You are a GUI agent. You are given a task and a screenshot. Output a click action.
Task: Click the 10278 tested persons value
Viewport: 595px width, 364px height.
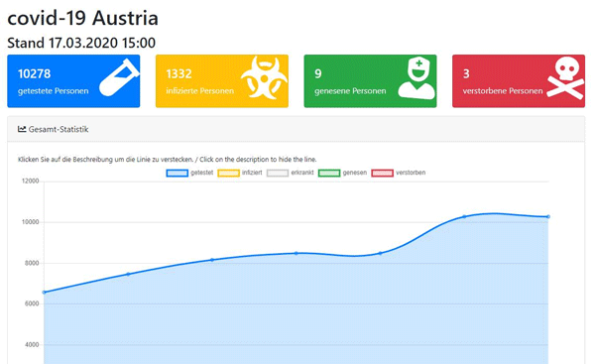tap(34, 73)
